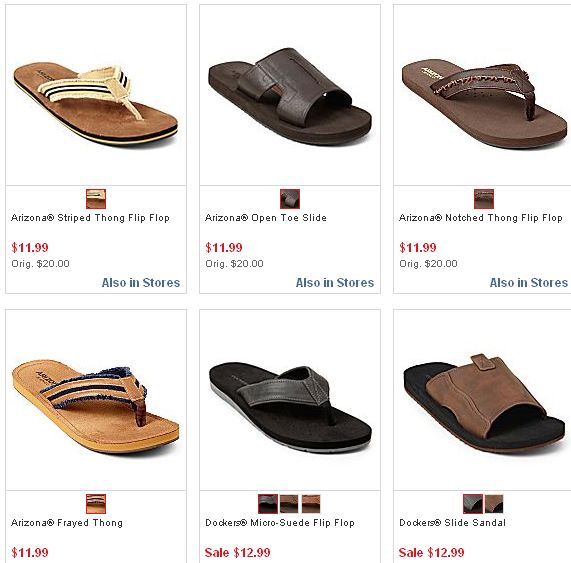Open the Dockers Micro-Suede Flip Flop title link
The height and width of the screenshot is (563, 571).
pyautogui.click(x=280, y=523)
